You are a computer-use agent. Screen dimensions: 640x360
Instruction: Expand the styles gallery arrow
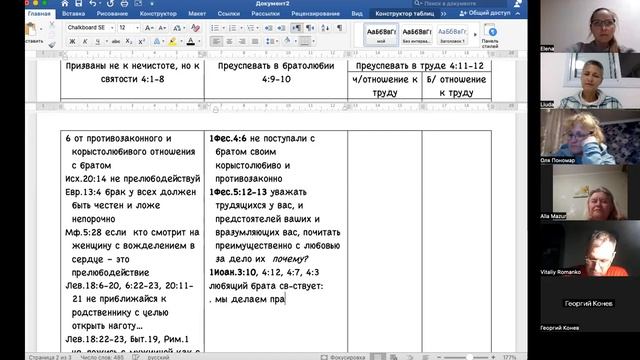(475, 35)
